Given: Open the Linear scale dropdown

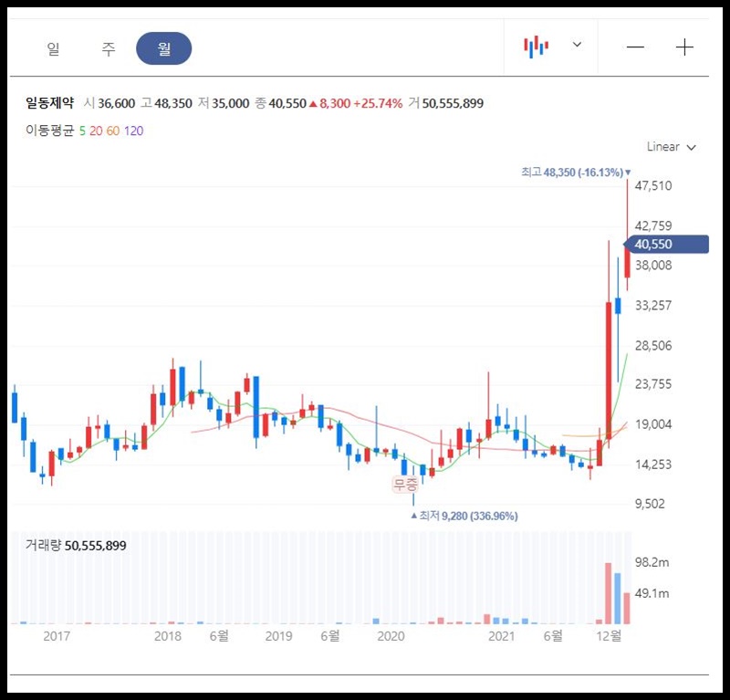Looking at the screenshot, I should 671,147.
